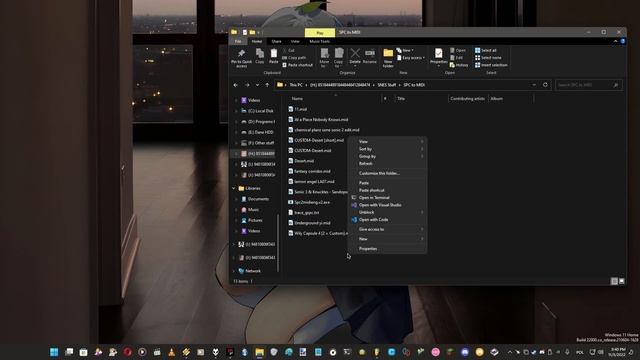
Task: Click the Edit item in Open group
Action: (x=457, y=58)
